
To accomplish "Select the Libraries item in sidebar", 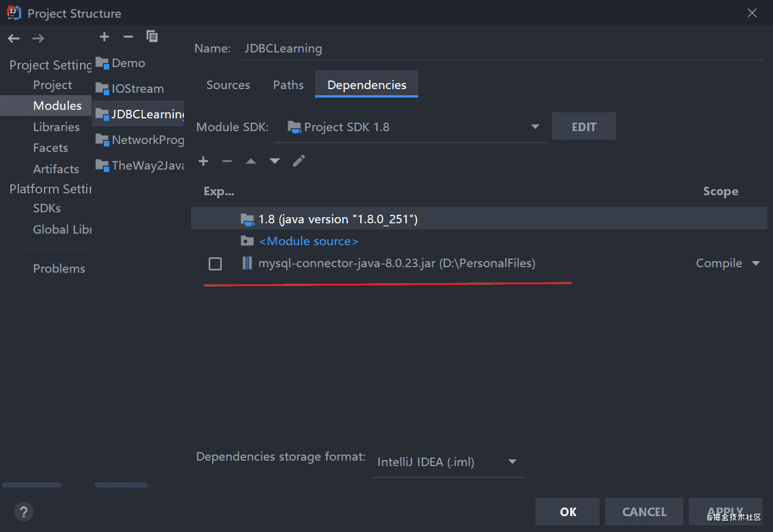I will (56, 127).
